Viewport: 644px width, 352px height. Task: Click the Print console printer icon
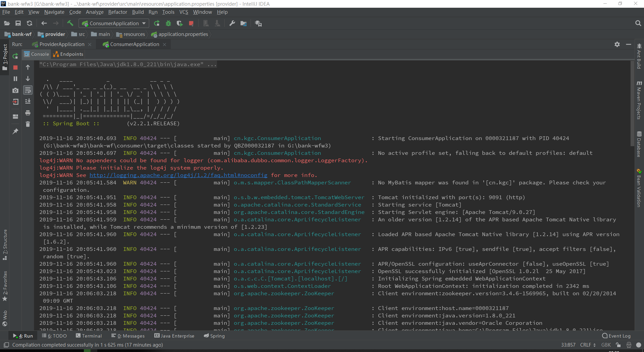click(28, 113)
